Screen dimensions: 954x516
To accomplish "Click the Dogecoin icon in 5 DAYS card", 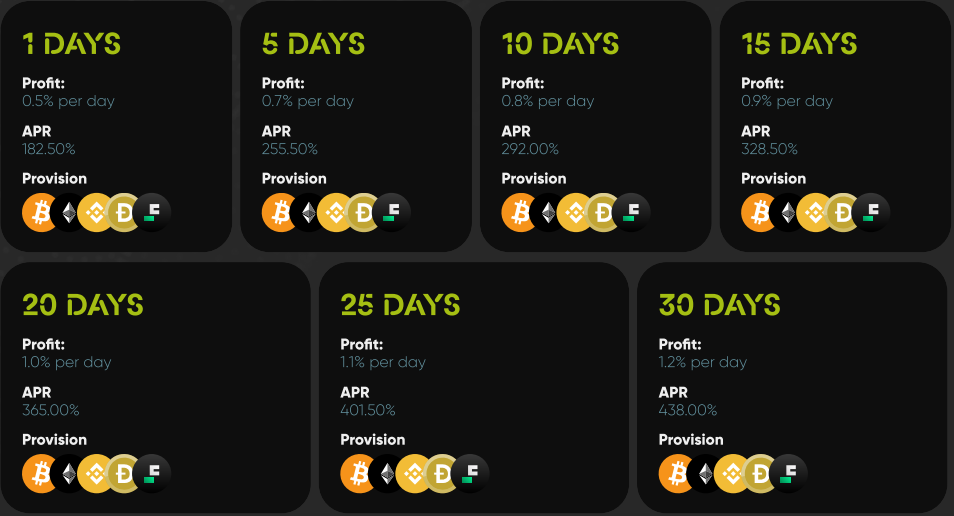I will [x=364, y=213].
